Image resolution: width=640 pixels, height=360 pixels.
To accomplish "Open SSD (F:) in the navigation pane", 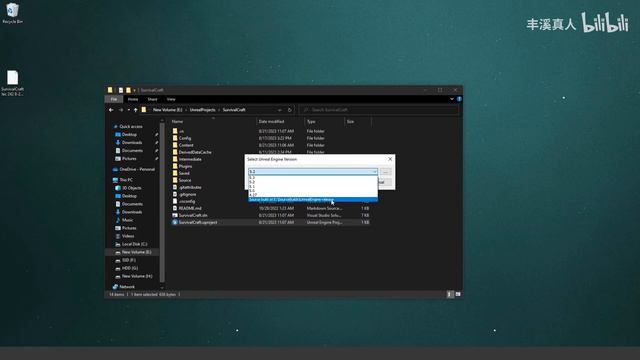I will tap(129, 260).
